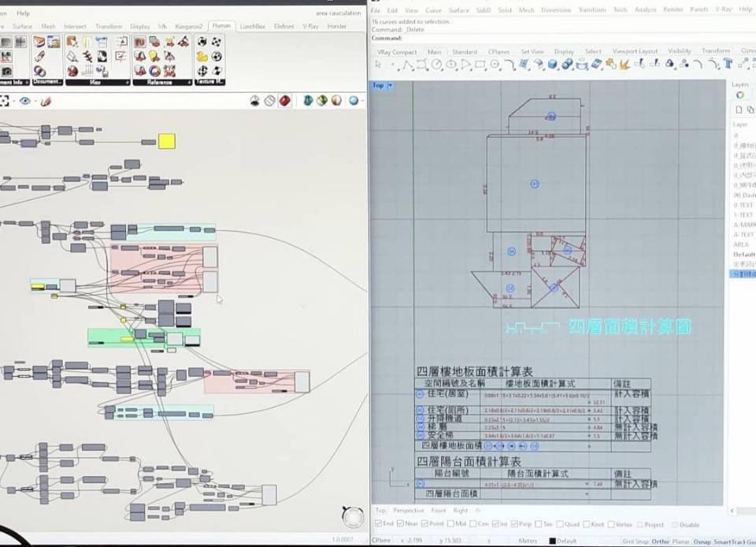This screenshot has width=756, height=547.
Task: Pick the Rhino pointer select arrow tool
Action: (x=378, y=64)
